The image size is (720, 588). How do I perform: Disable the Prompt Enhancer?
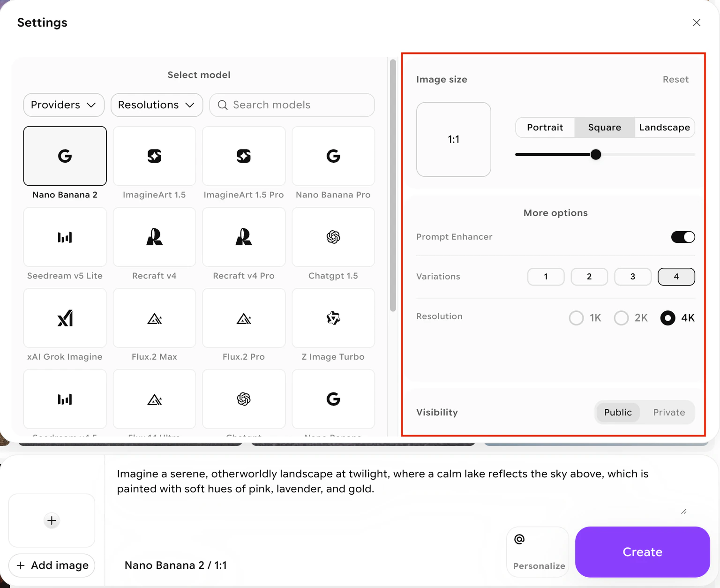coord(683,237)
